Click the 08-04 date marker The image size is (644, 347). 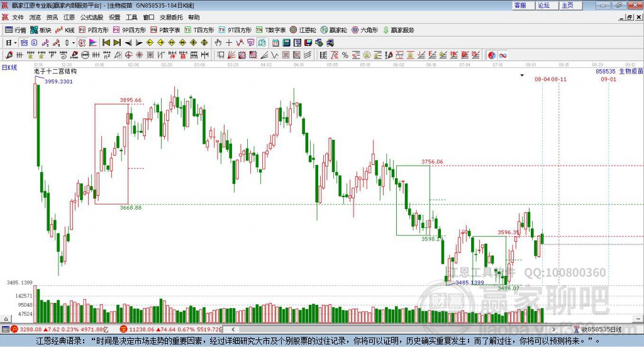click(x=542, y=79)
